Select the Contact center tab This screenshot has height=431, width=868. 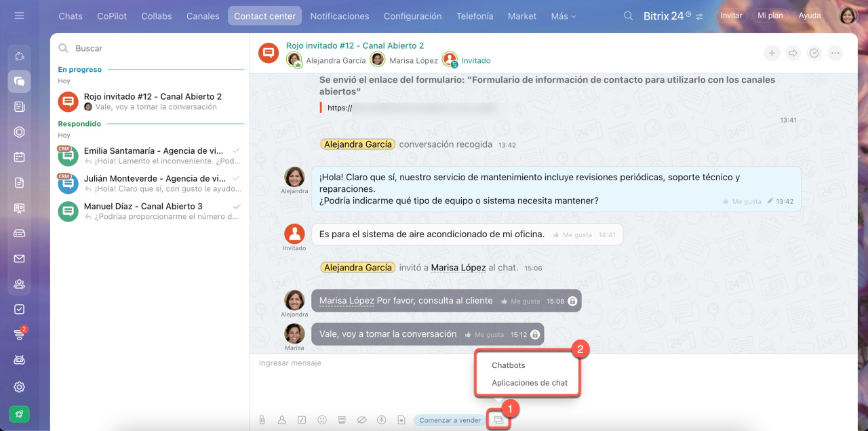[x=264, y=16]
